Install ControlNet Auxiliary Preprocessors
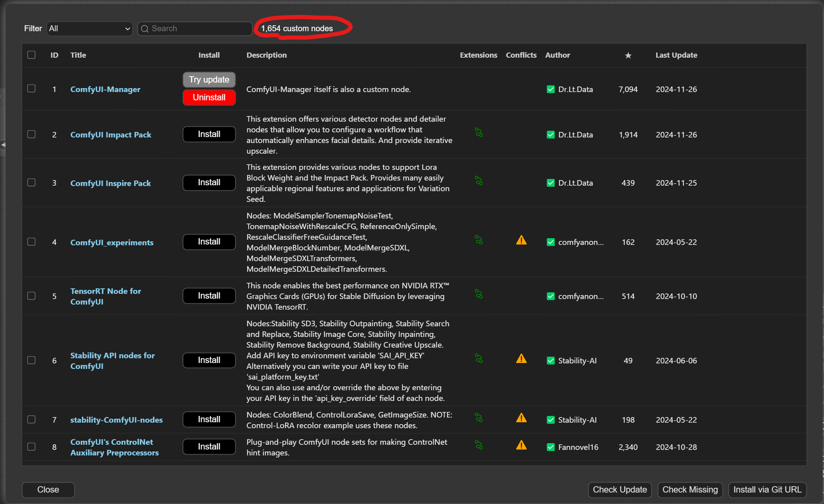This screenshot has height=504, width=824. tap(209, 447)
